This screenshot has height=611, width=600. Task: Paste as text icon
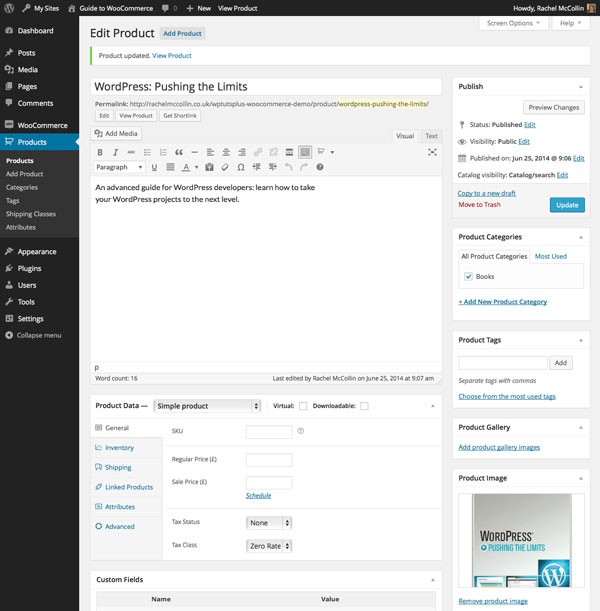coord(210,167)
